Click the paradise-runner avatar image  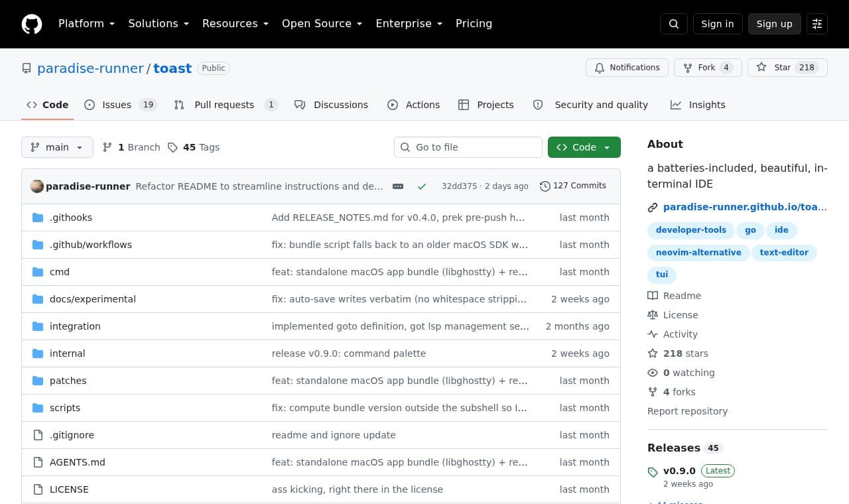point(37,186)
